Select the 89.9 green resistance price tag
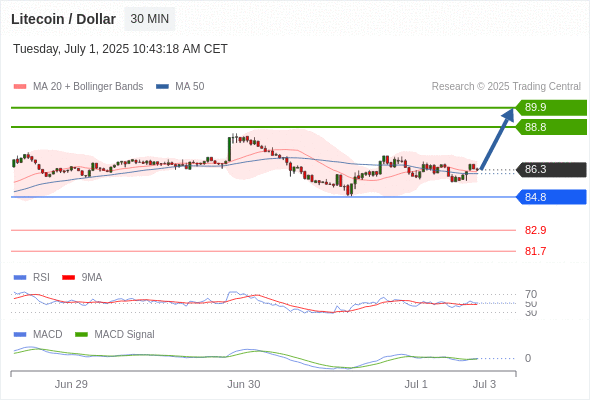Screen dimensions: 590x400 point(551,107)
